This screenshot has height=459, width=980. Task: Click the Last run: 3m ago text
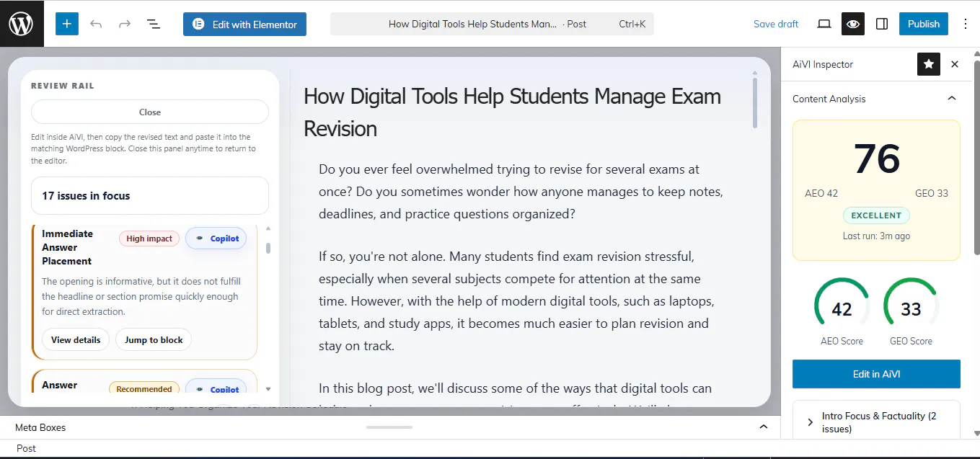876,236
